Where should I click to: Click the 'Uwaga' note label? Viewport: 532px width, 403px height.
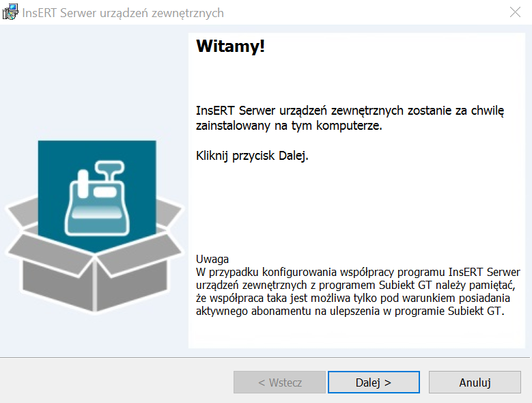click(212, 259)
